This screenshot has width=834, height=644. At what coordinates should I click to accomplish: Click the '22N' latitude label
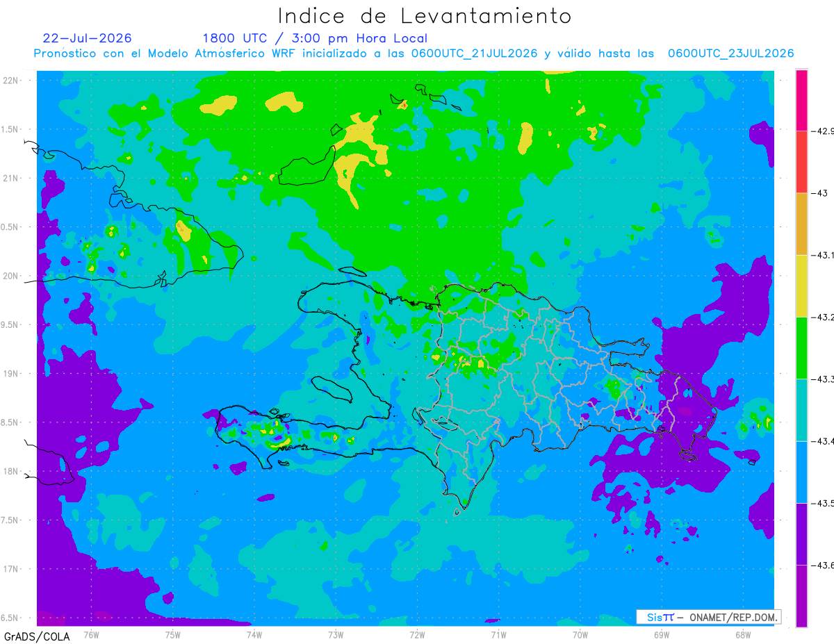[12, 80]
